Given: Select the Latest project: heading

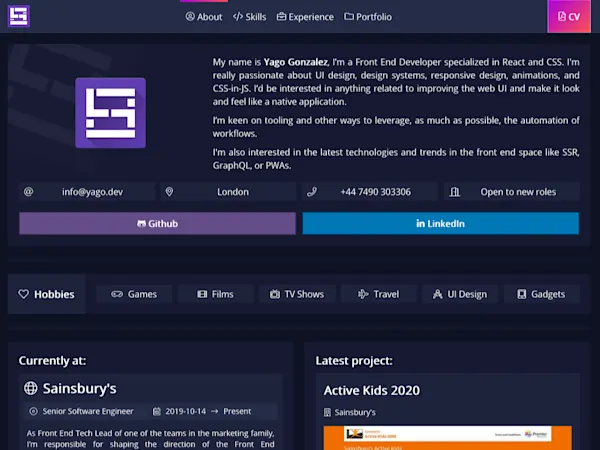Looking at the screenshot, I should 354,360.
